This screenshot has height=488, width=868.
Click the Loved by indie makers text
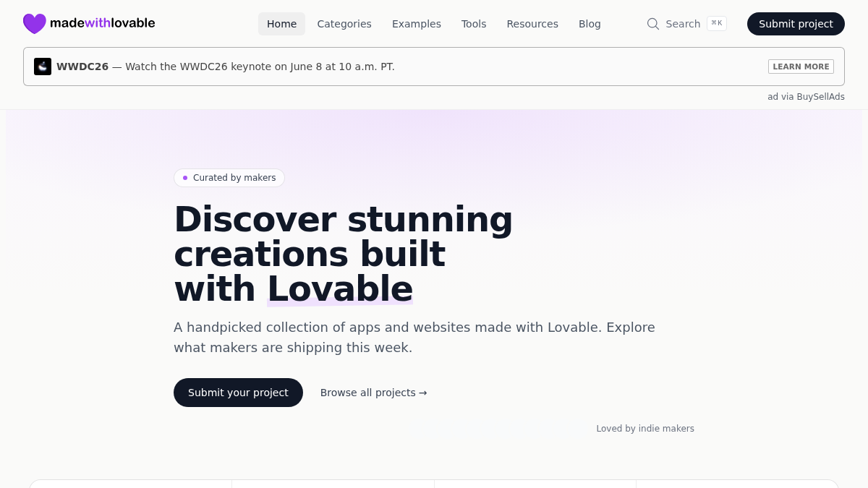645,429
